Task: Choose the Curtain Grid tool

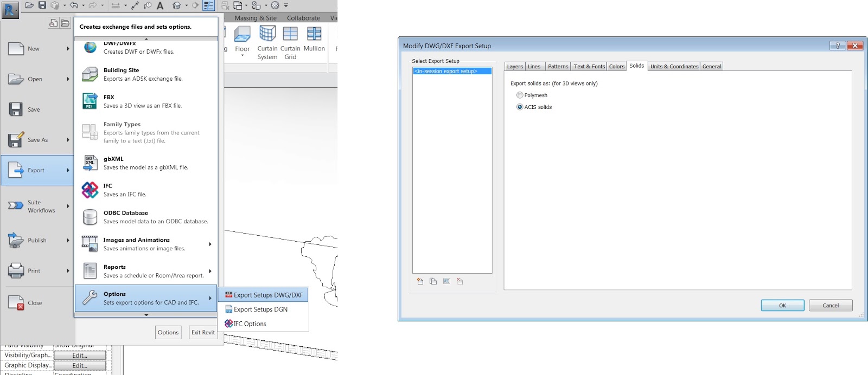Action: [x=290, y=42]
